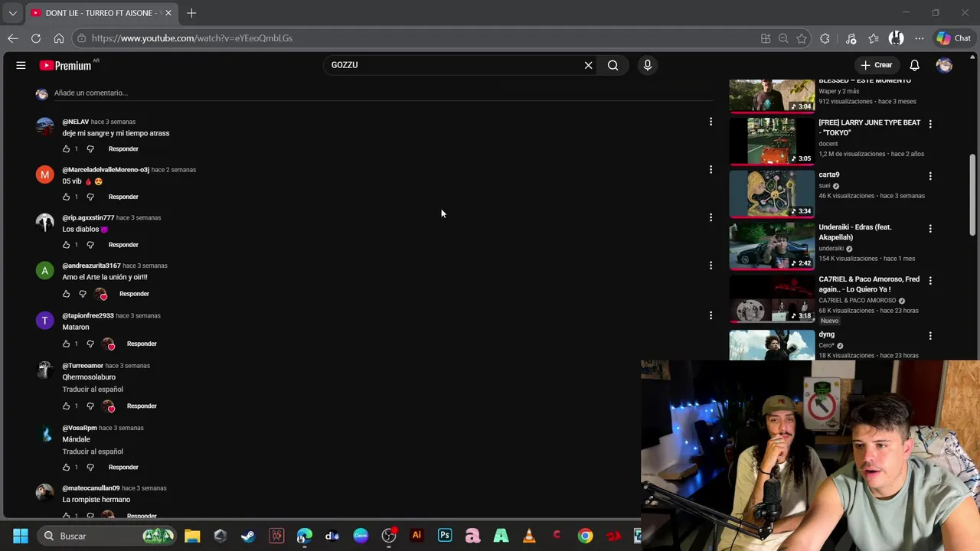Open File Explorer from taskbar
This screenshot has width=980, height=551.
tap(192, 536)
